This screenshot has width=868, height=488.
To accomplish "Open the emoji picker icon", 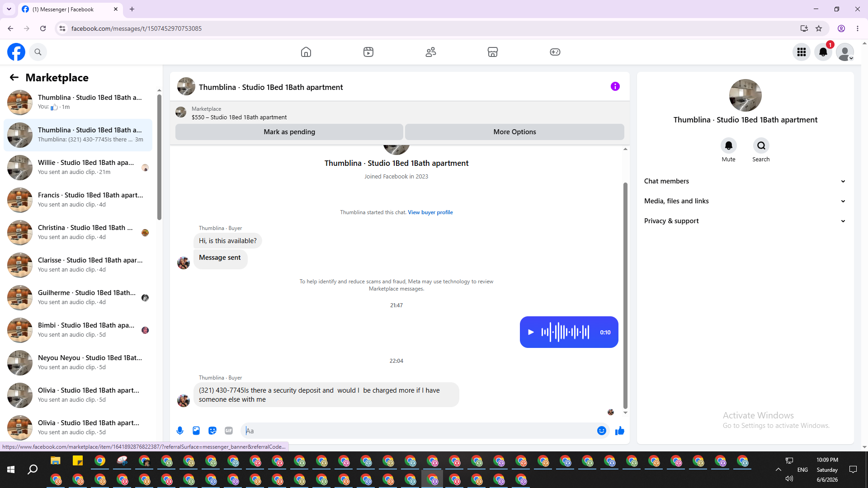I will coord(602,431).
